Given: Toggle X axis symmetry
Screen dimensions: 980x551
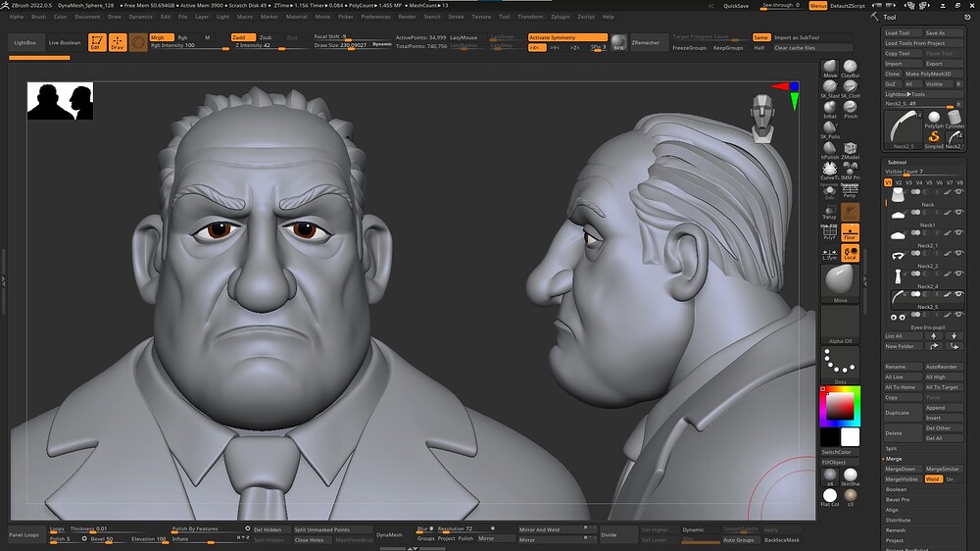Looking at the screenshot, I should (537, 47).
